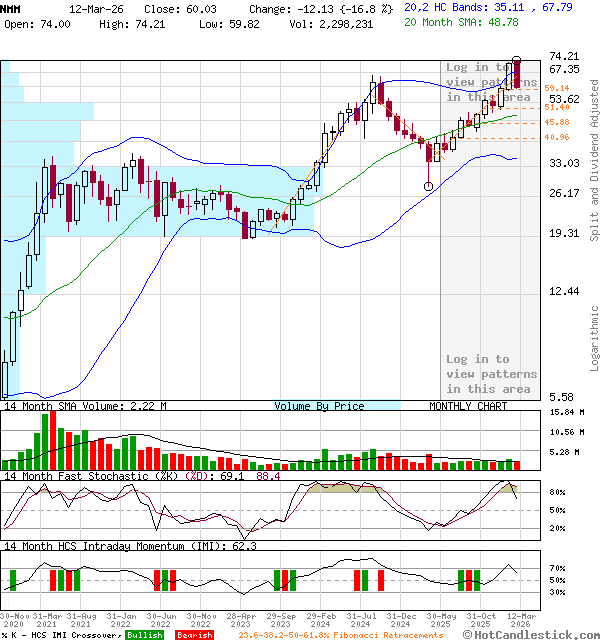The width and height of the screenshot is (600, 640).
Task: Click the NMM ticker symbol
Action: 11,8
